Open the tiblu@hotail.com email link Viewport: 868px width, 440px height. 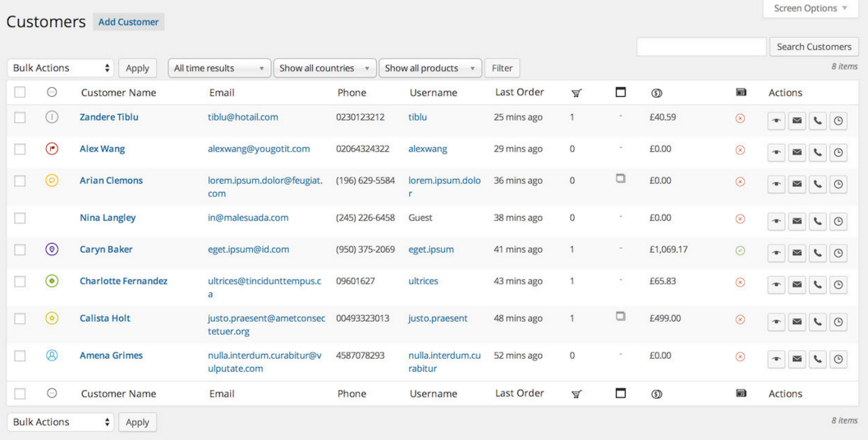click(242, 117)
